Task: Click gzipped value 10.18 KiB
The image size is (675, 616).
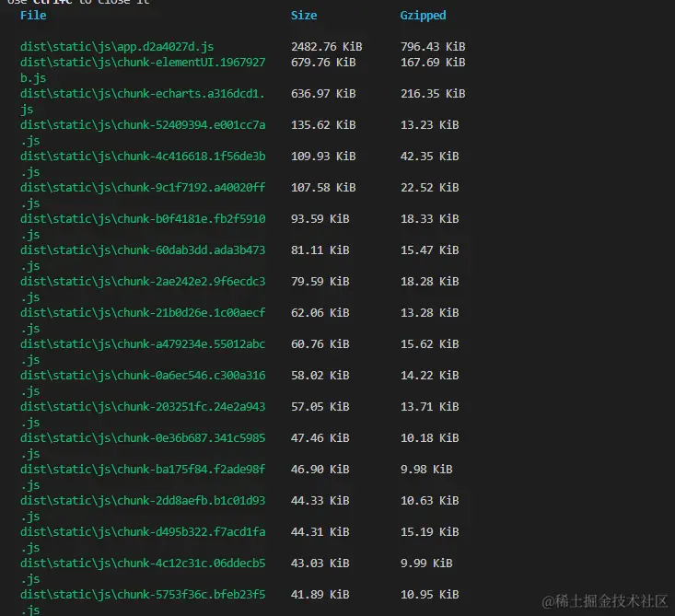Action: click(430, 438)
